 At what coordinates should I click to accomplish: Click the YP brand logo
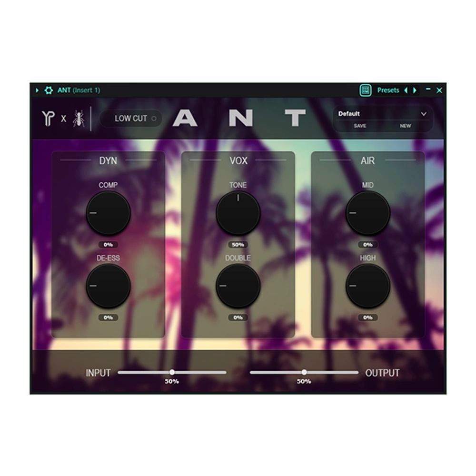(x=48, y=119)
